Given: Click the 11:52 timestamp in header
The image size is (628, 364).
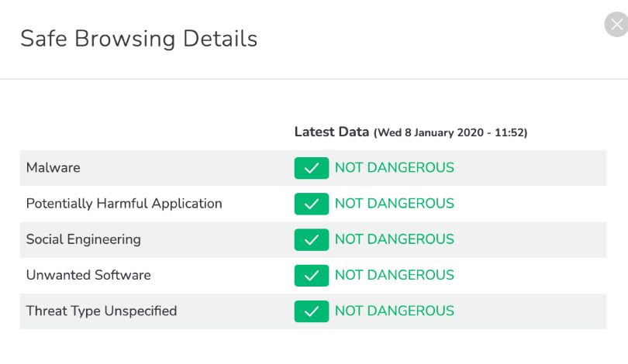Looking at the screenshot, I should [509, 132].
